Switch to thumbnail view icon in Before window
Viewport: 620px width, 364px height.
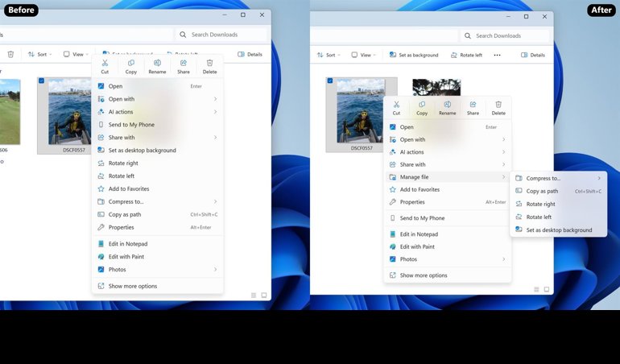tap(263, 295)
